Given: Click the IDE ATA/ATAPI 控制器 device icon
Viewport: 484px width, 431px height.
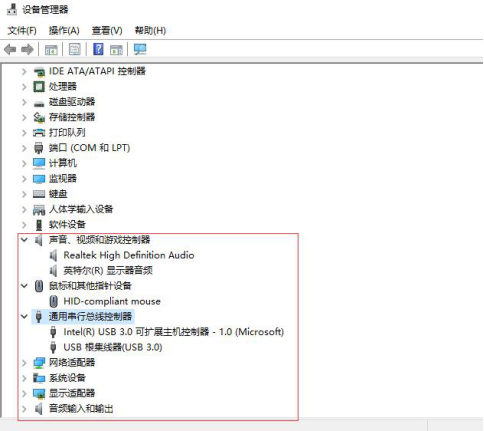Looking at the screenshot, I should coord(39,71).
